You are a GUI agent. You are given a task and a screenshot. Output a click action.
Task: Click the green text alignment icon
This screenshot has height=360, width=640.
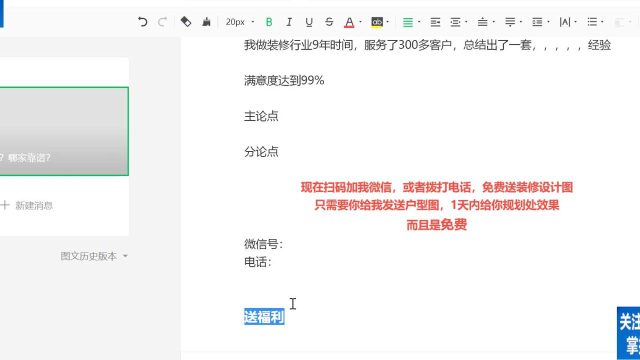[408, 22]
